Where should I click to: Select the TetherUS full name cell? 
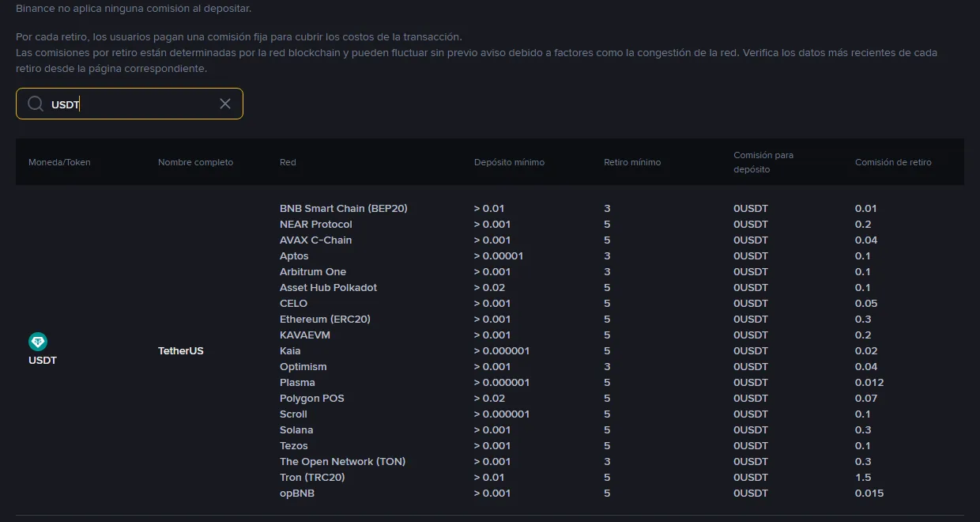(x=181, y=350)
